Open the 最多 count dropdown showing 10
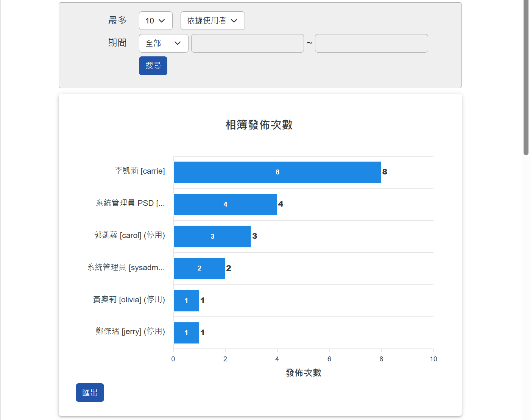Viewport: 530px width, 420px height. point(156,20)
